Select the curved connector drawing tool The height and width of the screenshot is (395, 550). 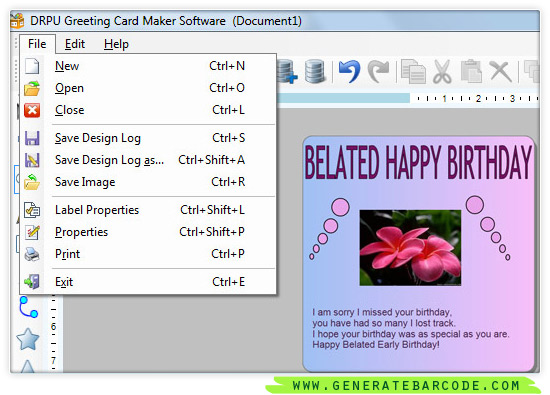point(28,307)
